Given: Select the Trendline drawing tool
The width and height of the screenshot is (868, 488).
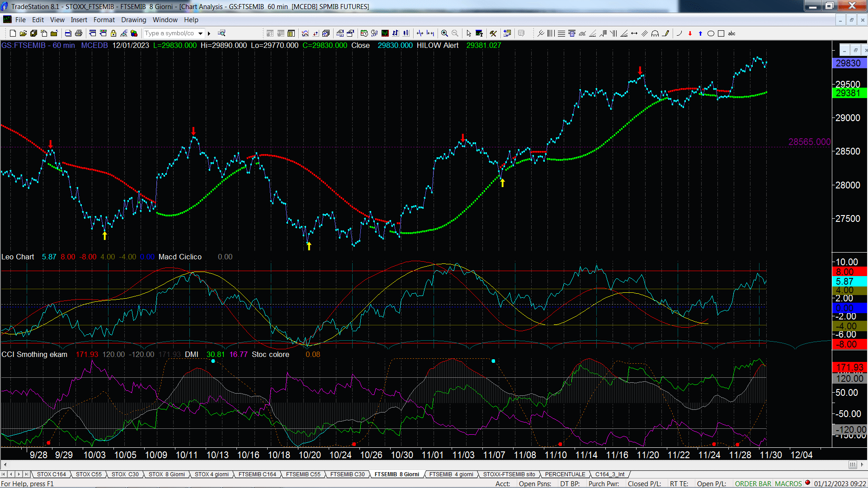Looking at the screenshot, I should click(541, 33).
